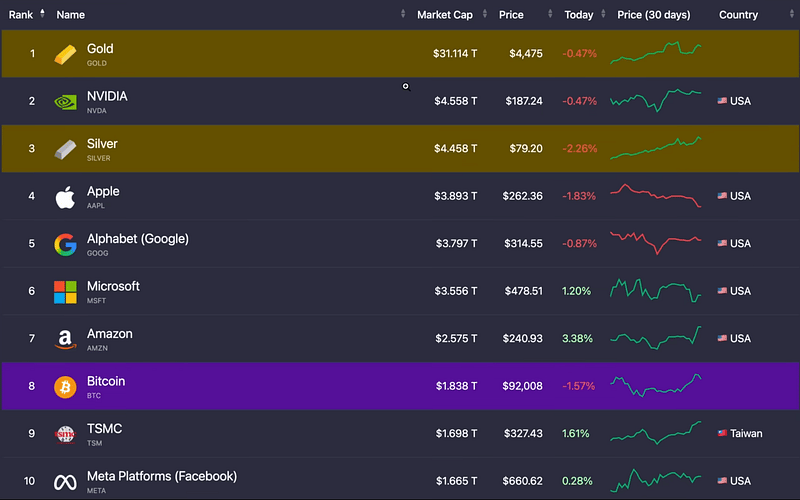Sort by Price column arrows
The image size is (800, 500).
550,14
